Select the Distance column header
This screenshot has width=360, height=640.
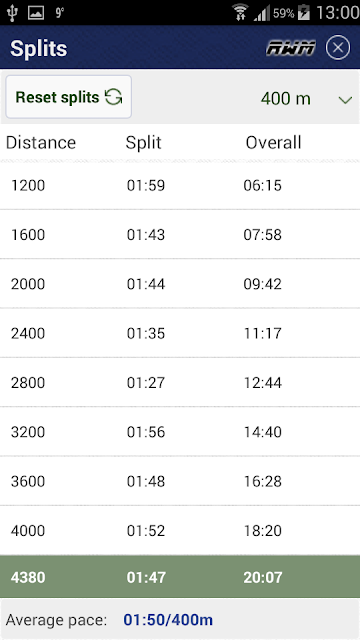41,143
